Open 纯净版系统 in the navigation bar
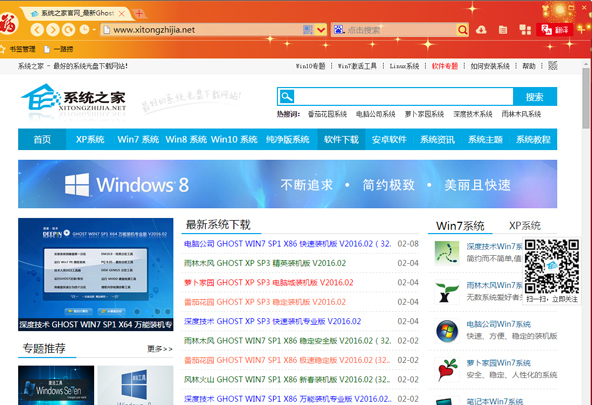 288,139
